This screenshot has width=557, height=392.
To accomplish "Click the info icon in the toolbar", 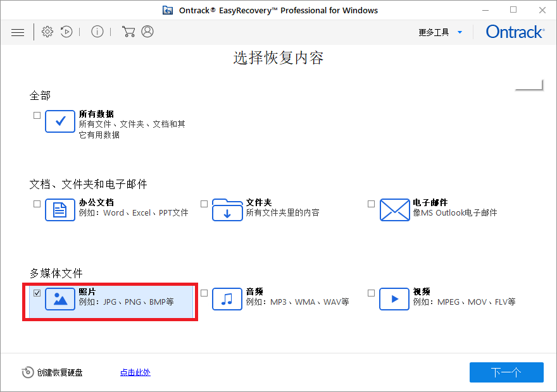I will pyautogui.click(x=97, y=32).
